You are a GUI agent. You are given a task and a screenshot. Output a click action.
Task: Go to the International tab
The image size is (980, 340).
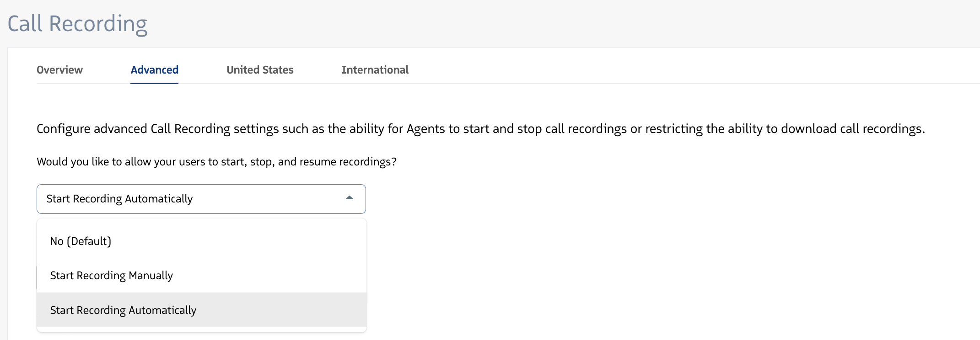[375, 70]
